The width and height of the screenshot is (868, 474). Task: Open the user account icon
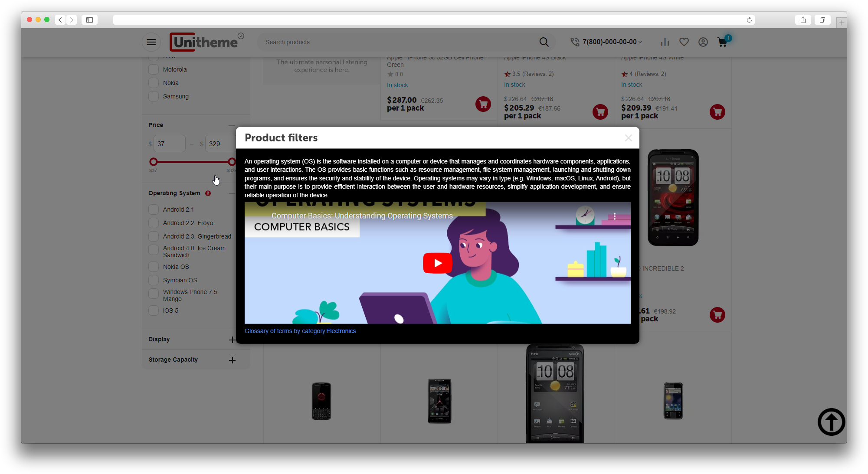click(703, 42)
